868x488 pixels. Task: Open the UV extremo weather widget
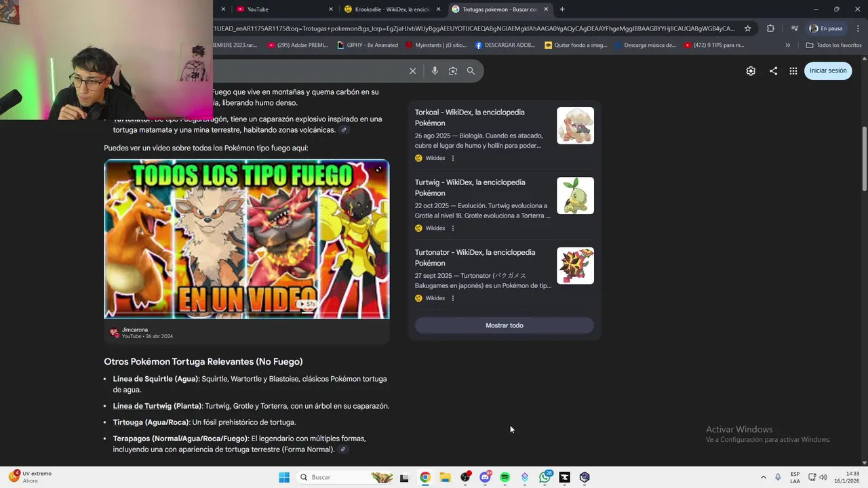(x=31, y=477)
